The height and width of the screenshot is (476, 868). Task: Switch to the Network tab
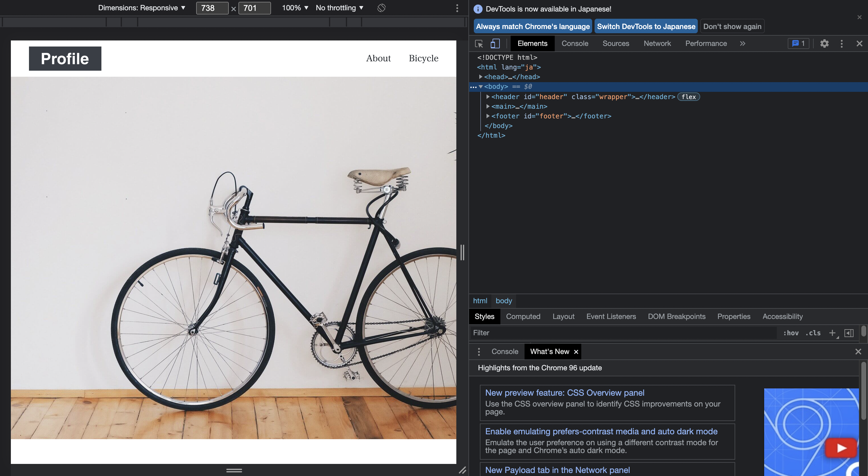[657, 43]
